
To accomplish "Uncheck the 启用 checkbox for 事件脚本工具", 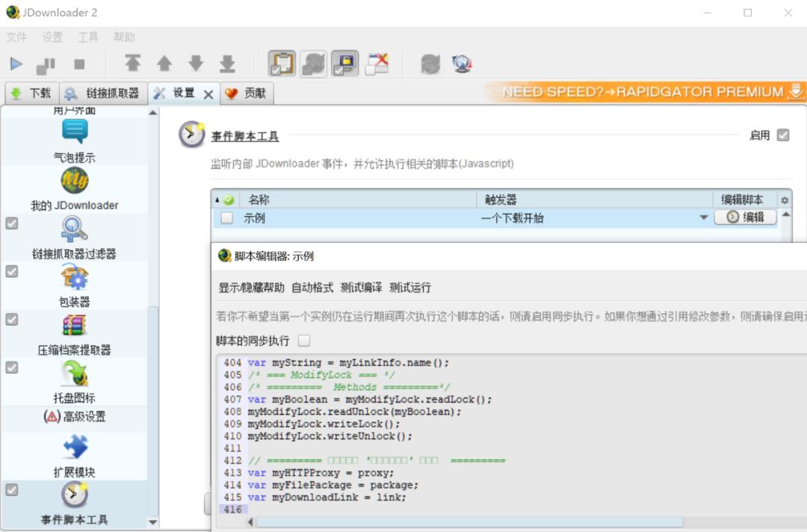I will coord(782,135).
